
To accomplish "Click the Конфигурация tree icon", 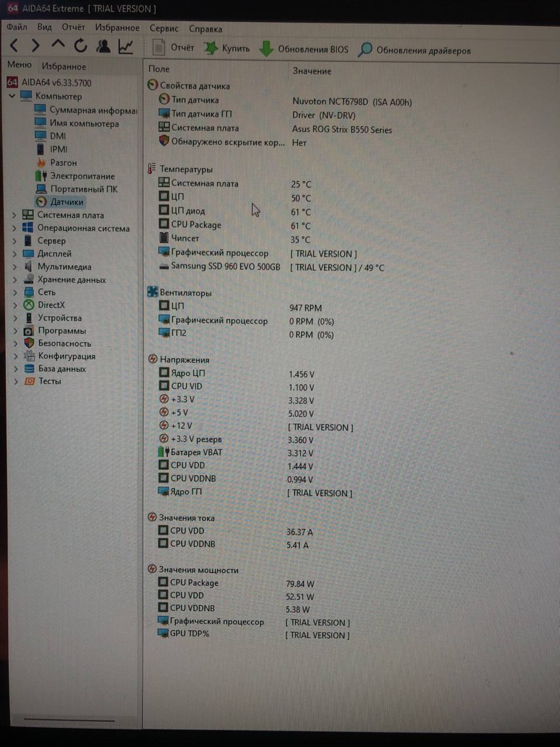I will tap(29, 356).
